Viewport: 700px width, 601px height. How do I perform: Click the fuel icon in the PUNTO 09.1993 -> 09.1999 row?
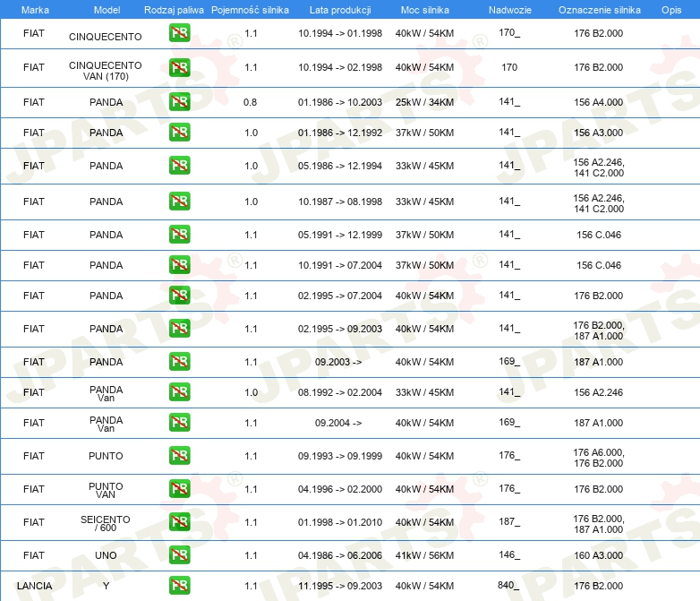(x=179, y=455)
